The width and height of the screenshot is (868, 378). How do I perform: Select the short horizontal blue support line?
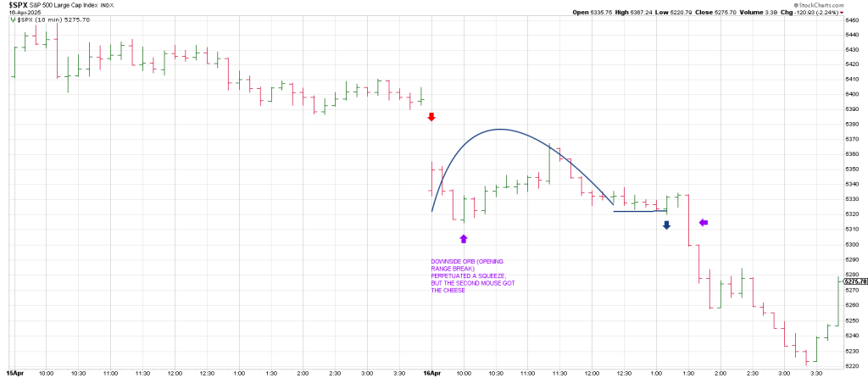640,211
